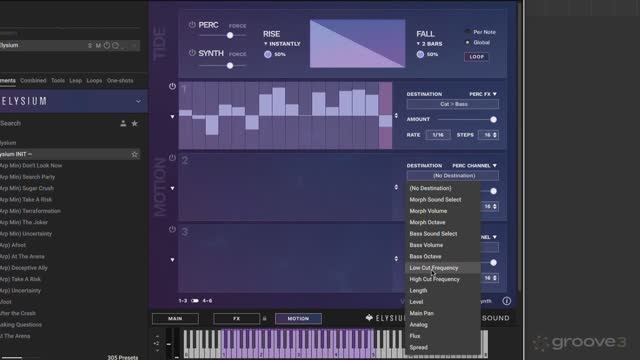Open the Loops browser tab

[94, 81]
